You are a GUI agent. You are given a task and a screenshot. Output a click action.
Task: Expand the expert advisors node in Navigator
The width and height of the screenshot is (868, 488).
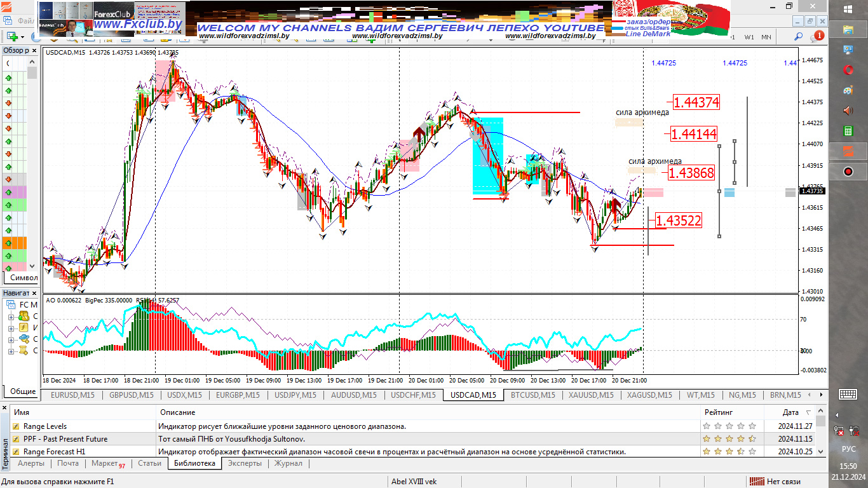tap(11, 339)
